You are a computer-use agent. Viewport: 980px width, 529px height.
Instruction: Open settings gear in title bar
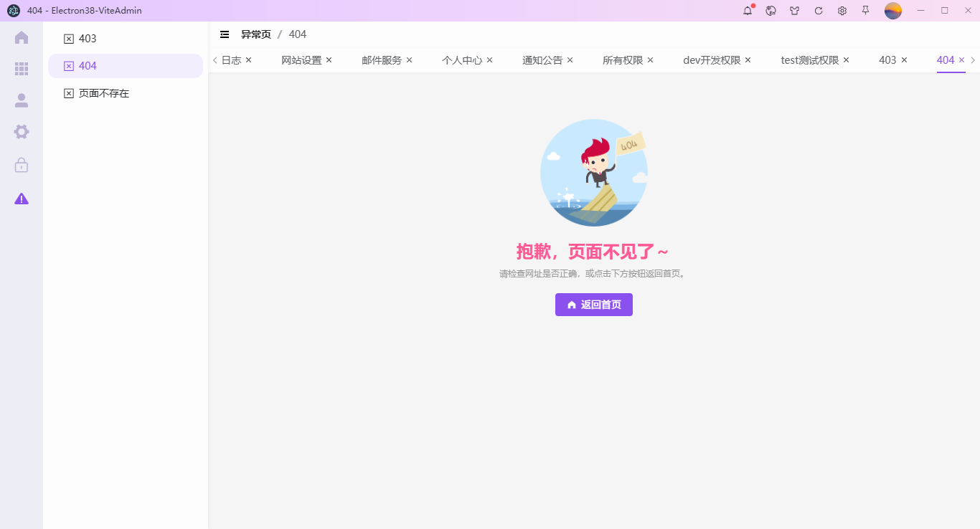[x=842, y=11]
